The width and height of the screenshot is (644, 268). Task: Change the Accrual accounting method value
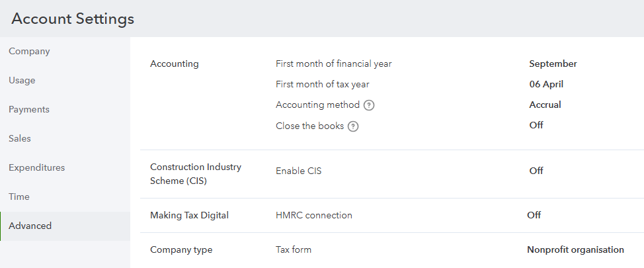click(545, 105)
